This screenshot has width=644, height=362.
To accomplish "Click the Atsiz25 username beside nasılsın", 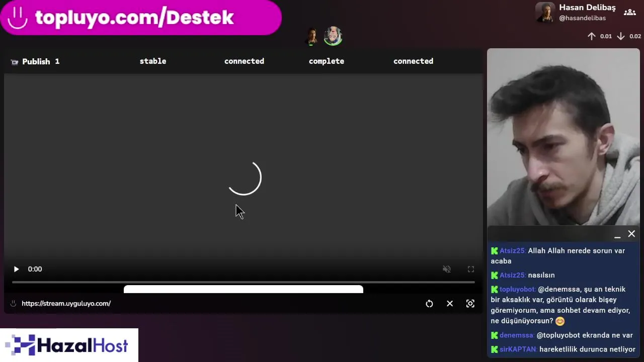I will pyautogui.click(x=513, y=275).
